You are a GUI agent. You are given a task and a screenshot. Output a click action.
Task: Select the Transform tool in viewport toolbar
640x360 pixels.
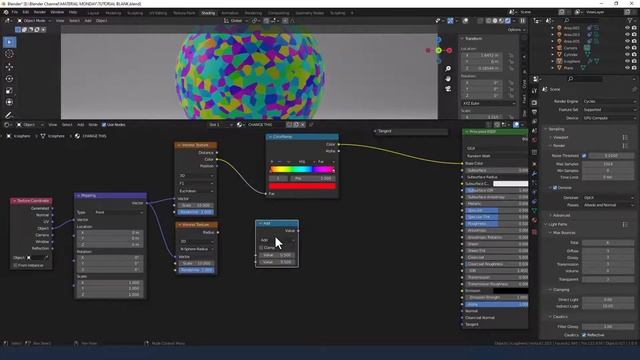pyautogui.click(x=9, y=102)
